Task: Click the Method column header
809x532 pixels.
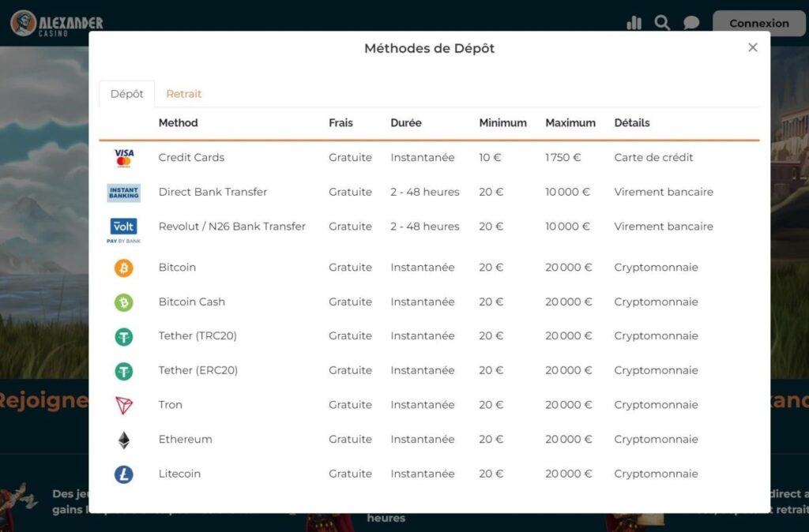Action: pyautogui.click(x=178, y=122)
